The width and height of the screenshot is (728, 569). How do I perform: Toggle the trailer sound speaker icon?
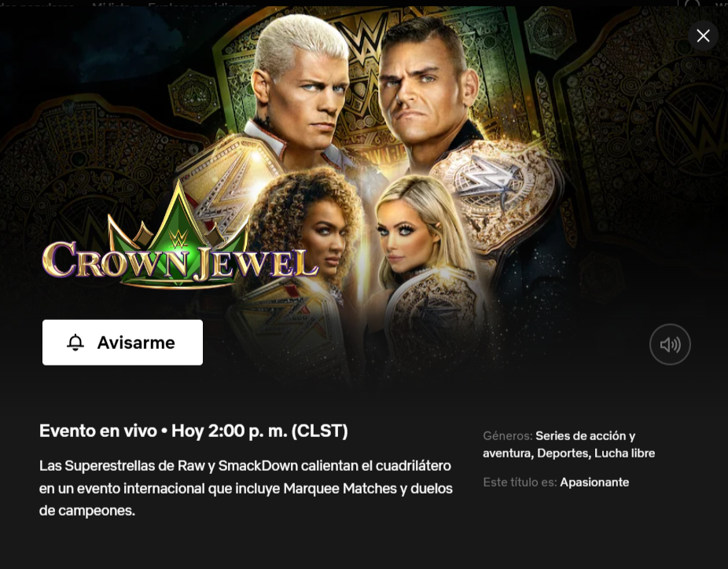pos(670,344)
